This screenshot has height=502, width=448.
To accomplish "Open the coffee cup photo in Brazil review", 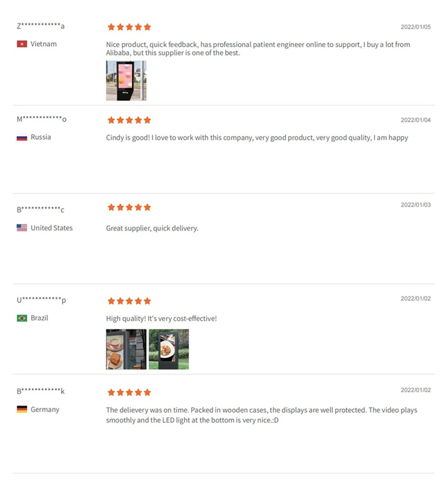I will point(126,349).
